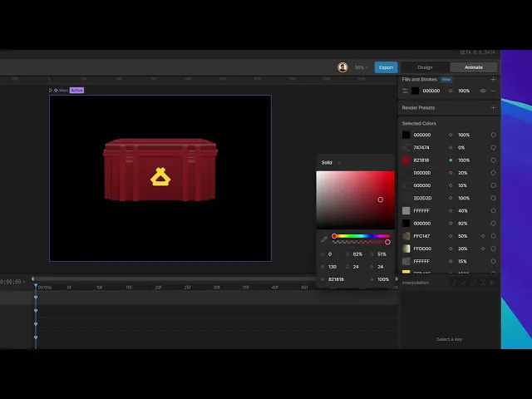Open the 0:00:00 time display dropdown
This screenshot has width=532, height=399.
12,282
